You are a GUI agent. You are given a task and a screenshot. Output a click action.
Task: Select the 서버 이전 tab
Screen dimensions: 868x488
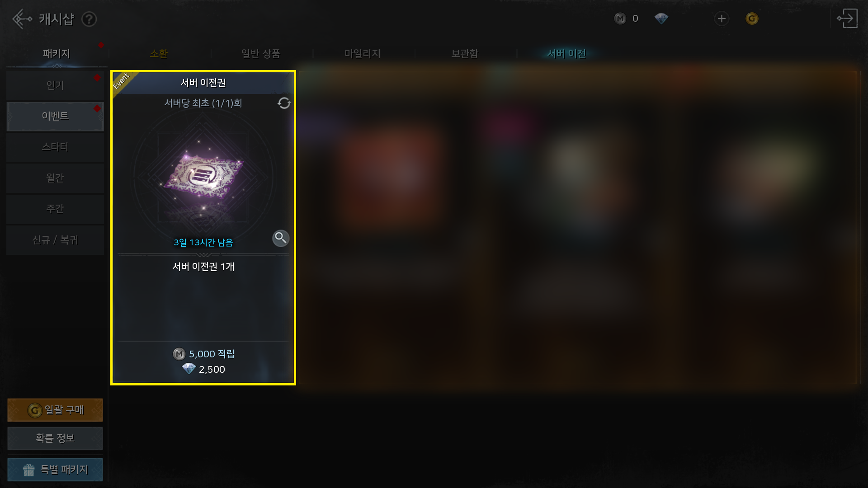coord(566,54)
